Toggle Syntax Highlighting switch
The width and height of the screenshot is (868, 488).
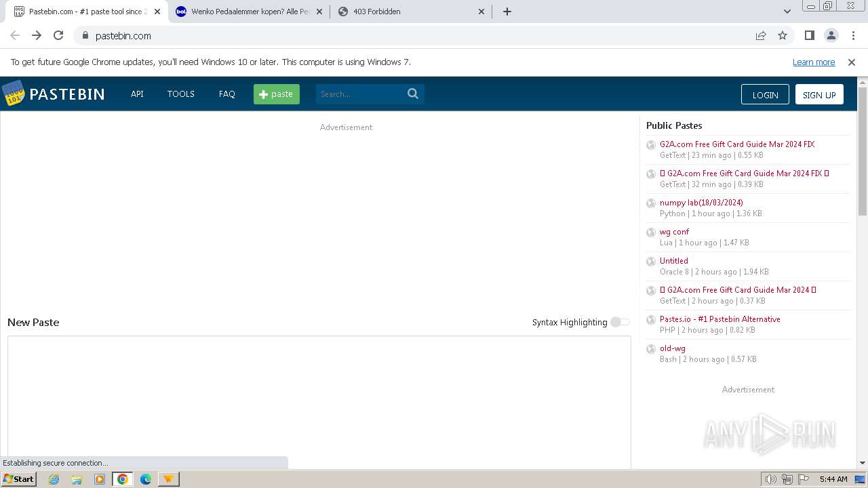pyautogui.click(x=620, y=322)
